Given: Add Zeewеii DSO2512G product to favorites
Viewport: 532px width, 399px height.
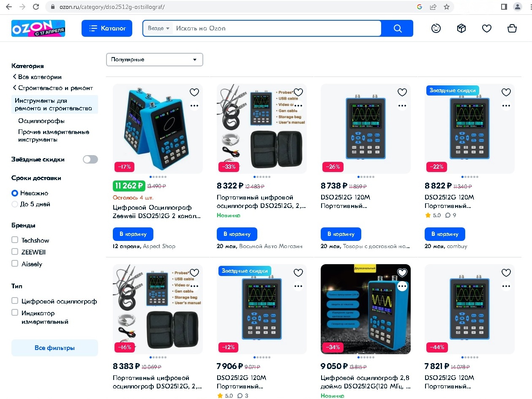Looking at the screenshot, I should coord(194,93).
